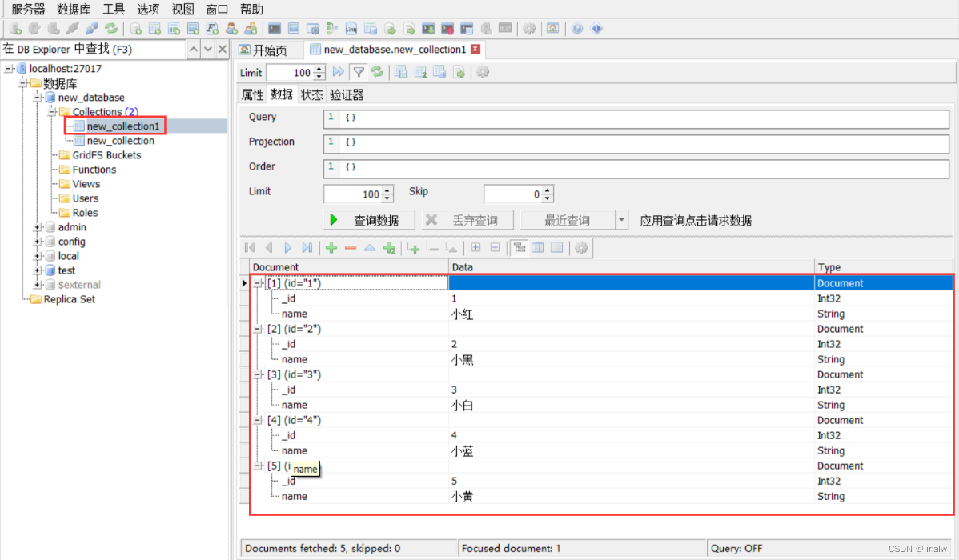The height and width of the screenshot is (560, 959).
Task: Expand the admin database node
Action: click(x=36, y=227)
